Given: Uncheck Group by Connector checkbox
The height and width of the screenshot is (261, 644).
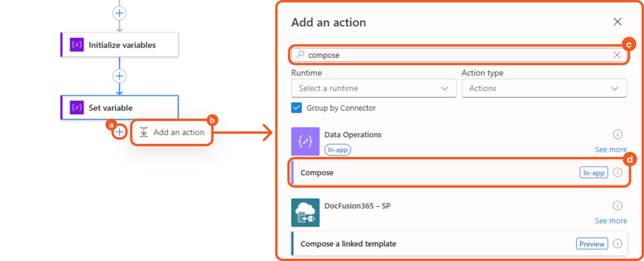Looking at the screenshot, I should pos(297,108).
